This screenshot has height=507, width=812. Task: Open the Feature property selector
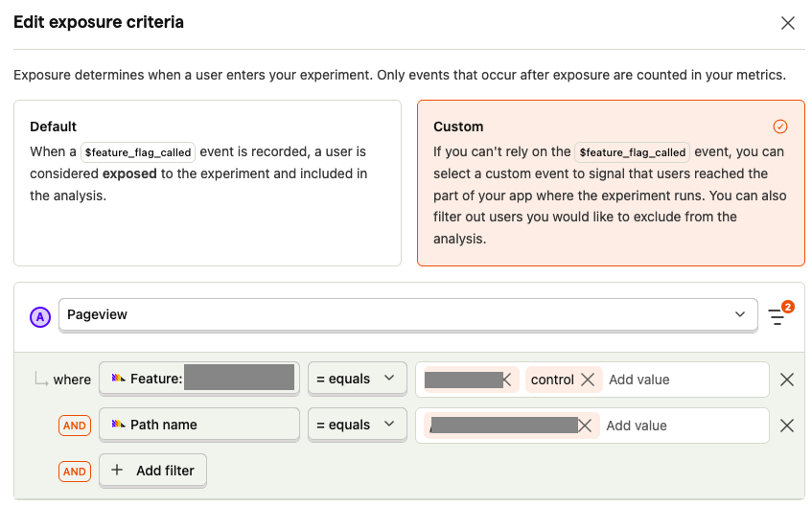199,379
